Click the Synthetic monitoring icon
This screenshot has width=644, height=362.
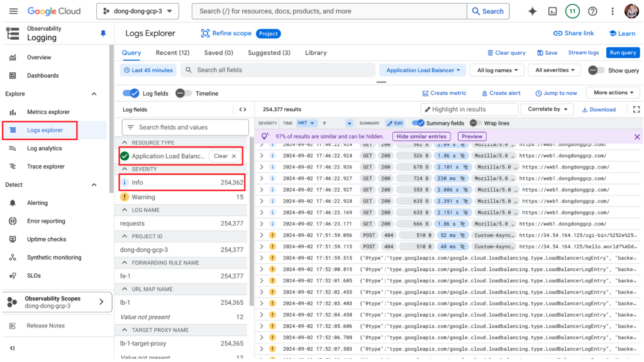tap(13, 257)
